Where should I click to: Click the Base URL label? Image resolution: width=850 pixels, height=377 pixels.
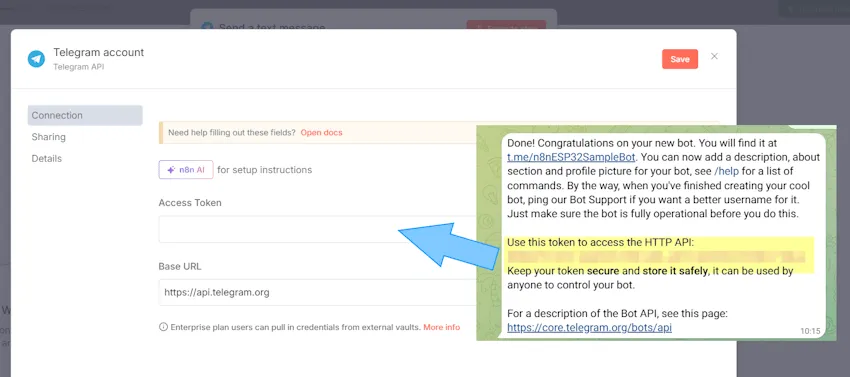point(180,267)
